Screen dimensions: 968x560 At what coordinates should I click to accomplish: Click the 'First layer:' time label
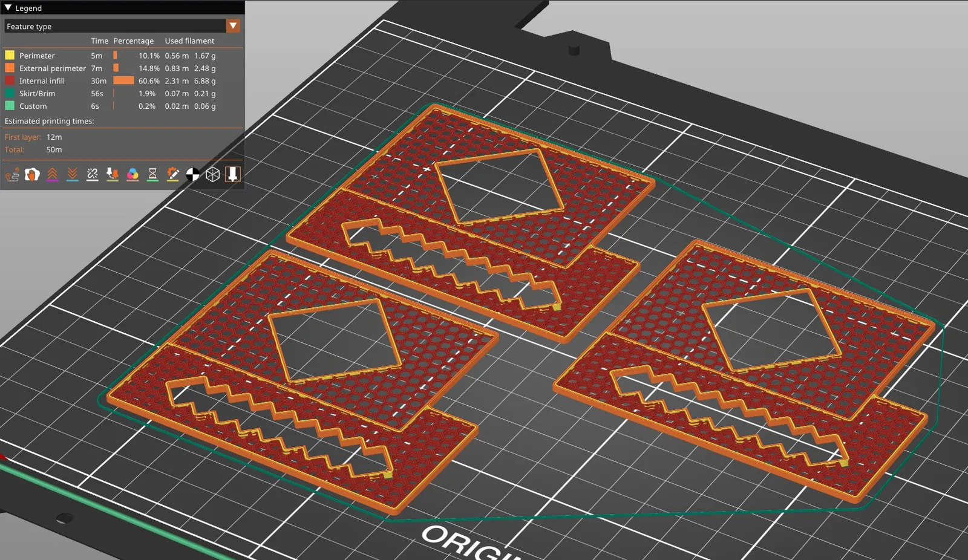click(23, 137)
